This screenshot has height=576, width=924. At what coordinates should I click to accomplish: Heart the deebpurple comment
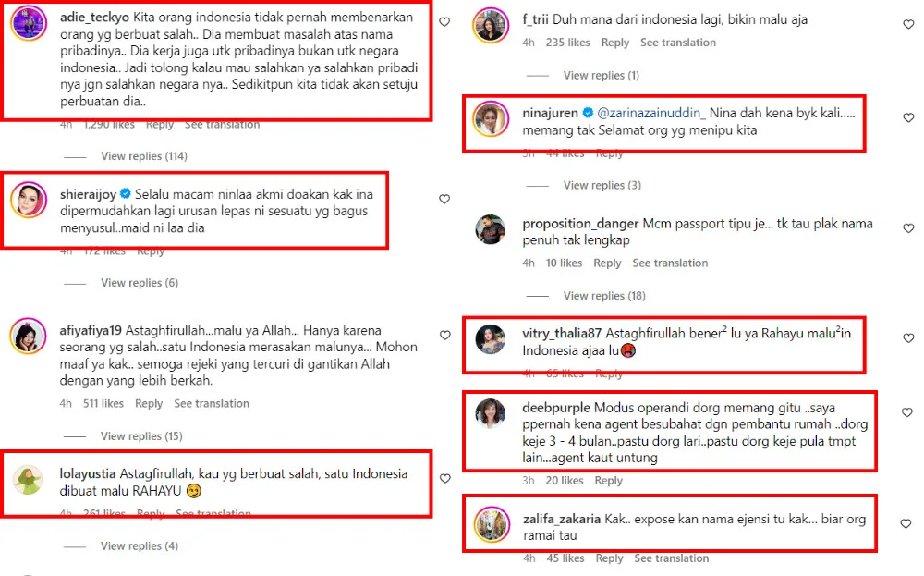point(907,412)
